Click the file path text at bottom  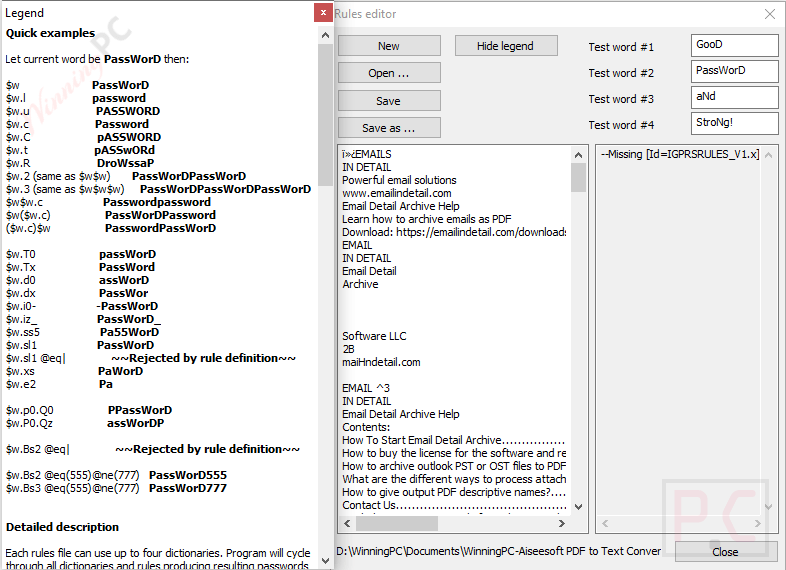pyautogui.click(x=499, y=551)
